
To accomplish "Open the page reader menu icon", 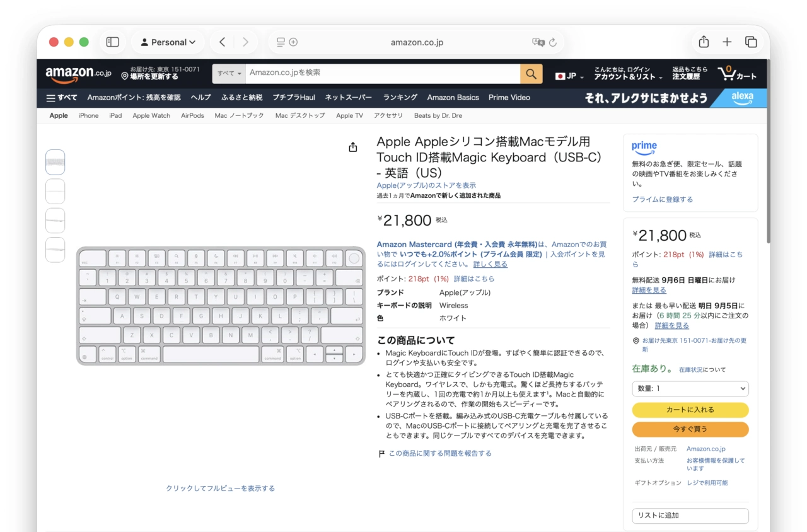I will click(x=281, y=42).
